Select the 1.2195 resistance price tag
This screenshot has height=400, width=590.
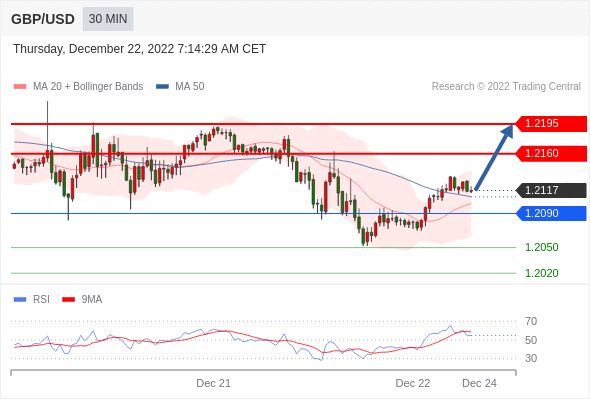pos(551,123)
